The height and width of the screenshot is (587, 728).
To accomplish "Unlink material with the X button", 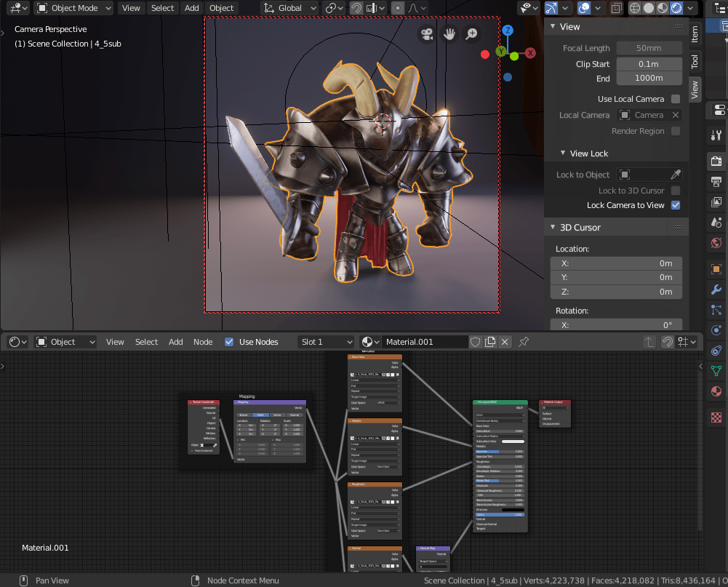I will click(505, 342).
